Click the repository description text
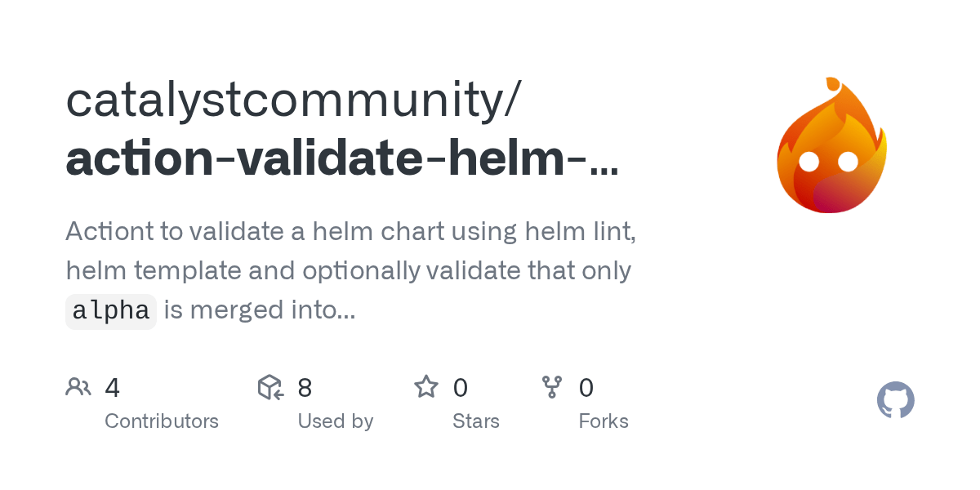Image resolution: width=980 pixels, height=490 pixels. click(351, 271)
